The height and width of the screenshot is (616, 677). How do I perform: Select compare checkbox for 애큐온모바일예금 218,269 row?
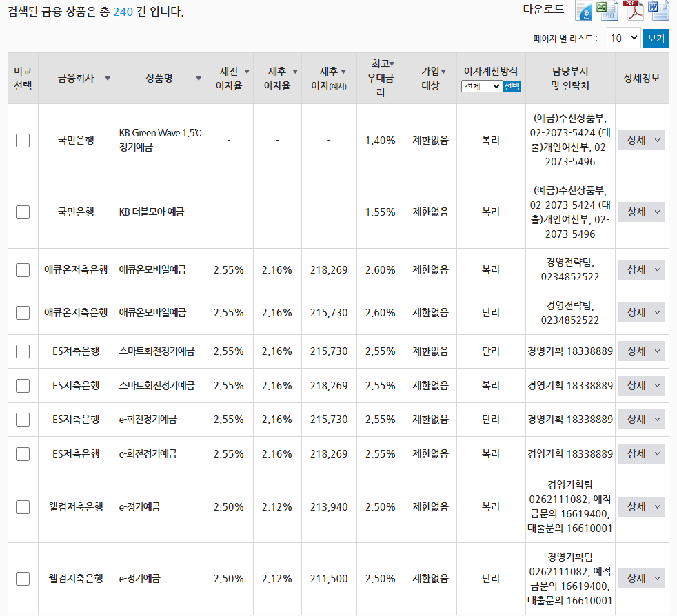23,270
